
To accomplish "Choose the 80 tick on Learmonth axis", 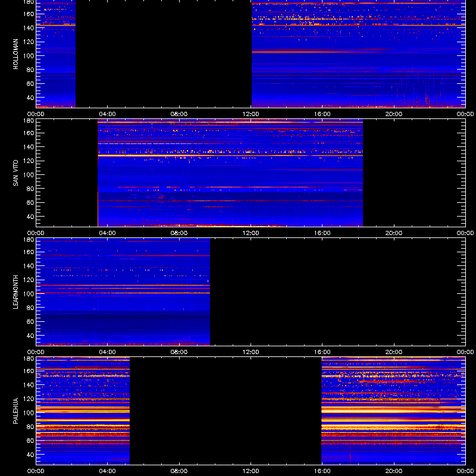I will (x=31, y=308).
